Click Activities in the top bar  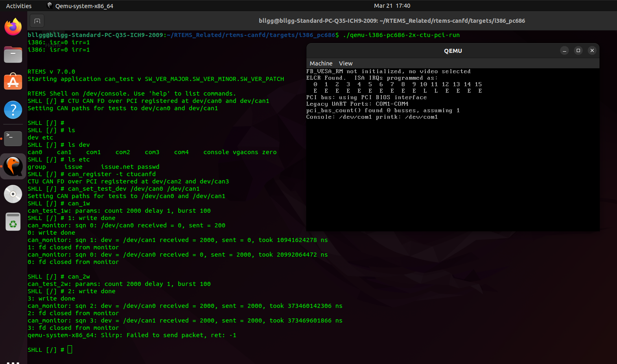(19, 6)
